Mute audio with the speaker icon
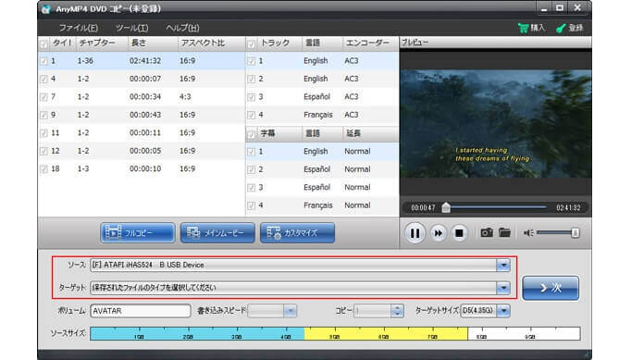The width and height of the screenshot is (644, 360). (528, 233)
